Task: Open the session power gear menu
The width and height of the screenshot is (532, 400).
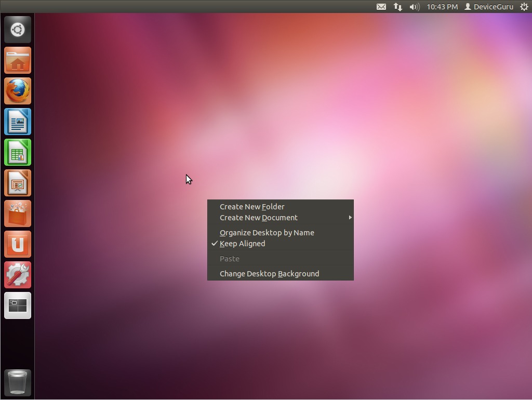Action: 524,7
